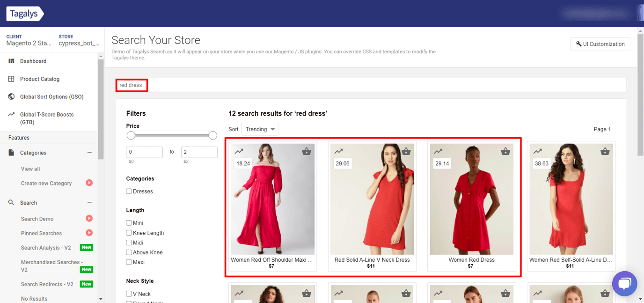Click the right price slider handle
The image size is (644, 303).
[212, 135]
